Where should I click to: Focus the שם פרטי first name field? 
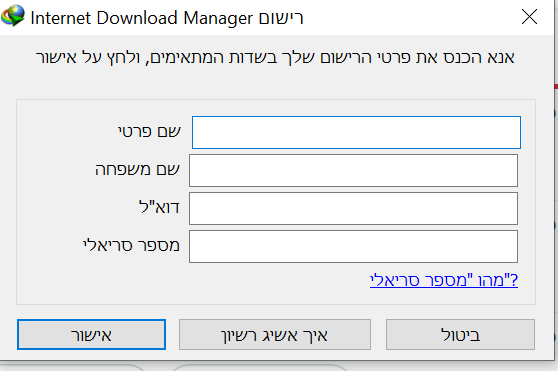356,132
